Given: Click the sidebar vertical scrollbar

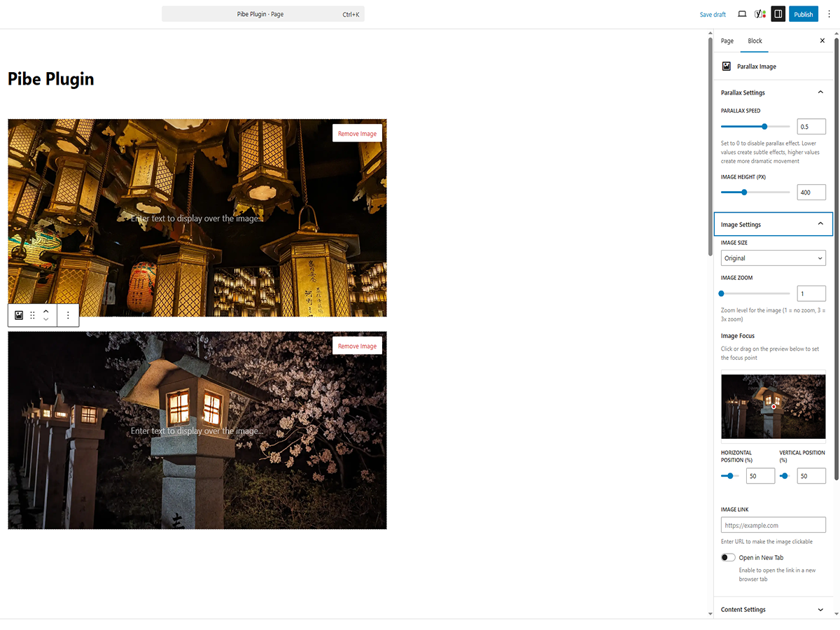Looking at the screenshot, I should pyautogui.click(x=836, y=259).
